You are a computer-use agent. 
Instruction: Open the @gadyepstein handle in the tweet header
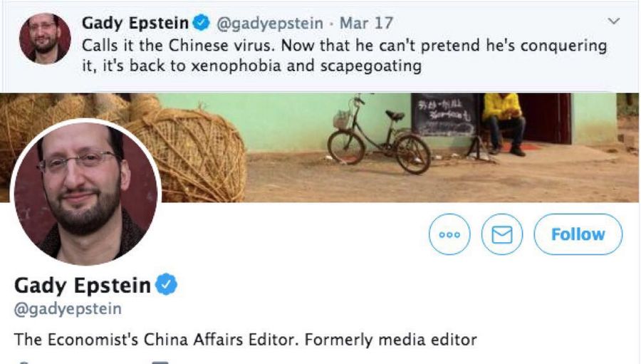[269, 24]
